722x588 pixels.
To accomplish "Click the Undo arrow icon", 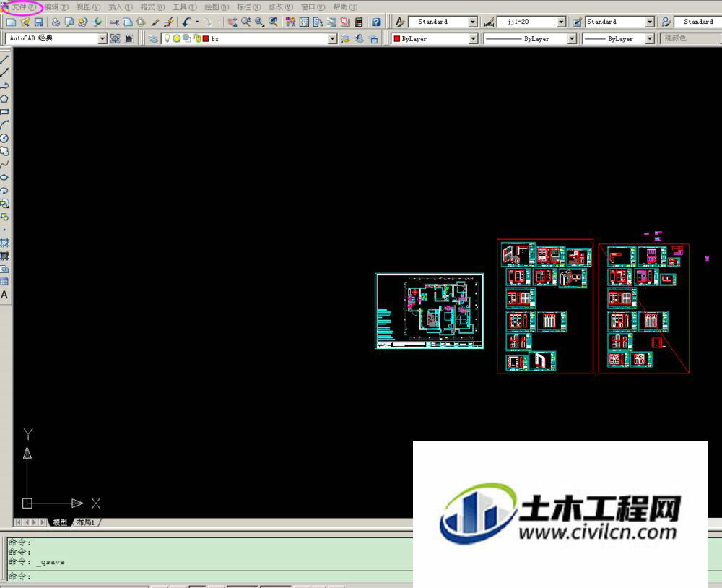I will coord(186,22).
